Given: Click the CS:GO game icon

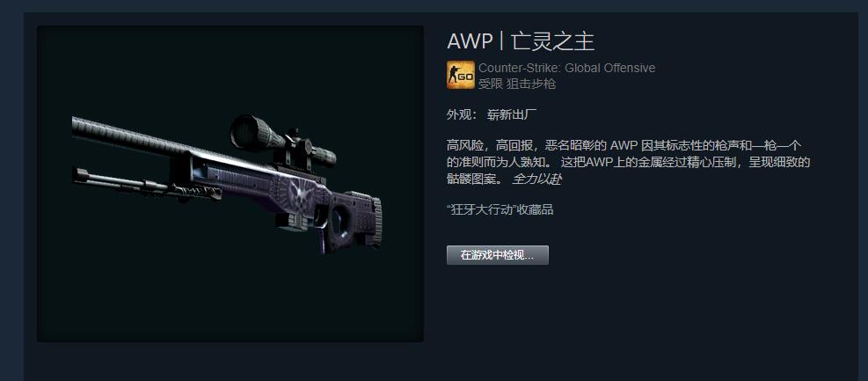Looking at the screenshot, I should coord(461,75).
